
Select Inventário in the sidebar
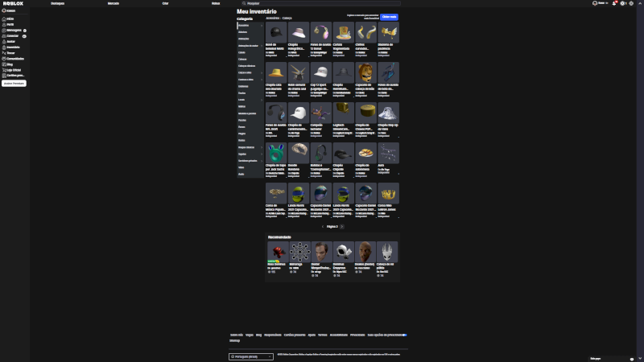pos(11,47)
